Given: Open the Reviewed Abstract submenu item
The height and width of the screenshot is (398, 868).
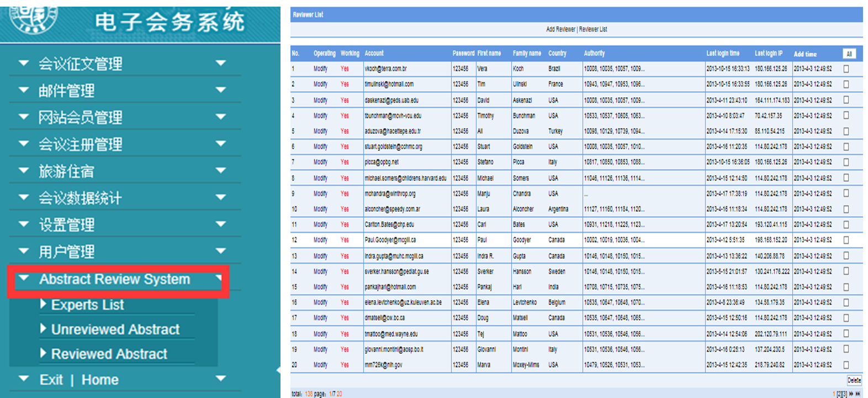Looking at the screenshot, I should click(109, 354).
